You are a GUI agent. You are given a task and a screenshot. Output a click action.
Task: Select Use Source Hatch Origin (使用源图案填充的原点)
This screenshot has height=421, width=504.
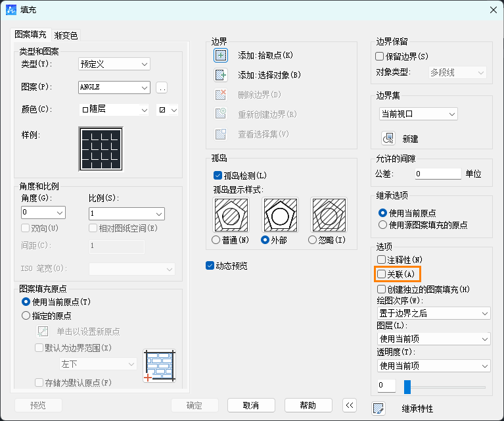coord(383,225)
